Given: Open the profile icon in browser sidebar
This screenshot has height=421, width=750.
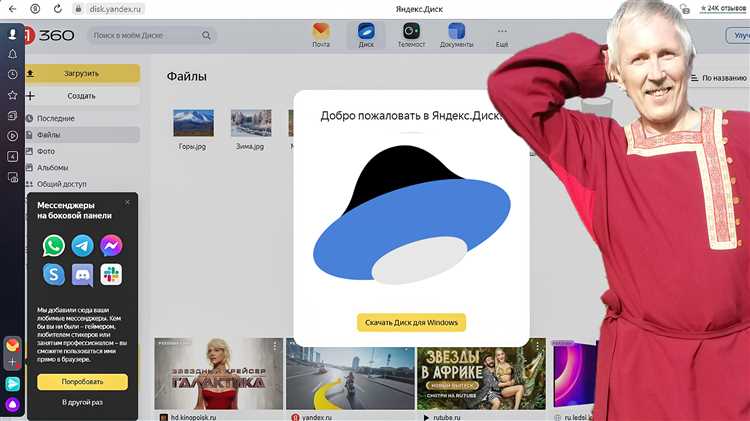Looking at the screenshot, I should [x=12, y=33].
